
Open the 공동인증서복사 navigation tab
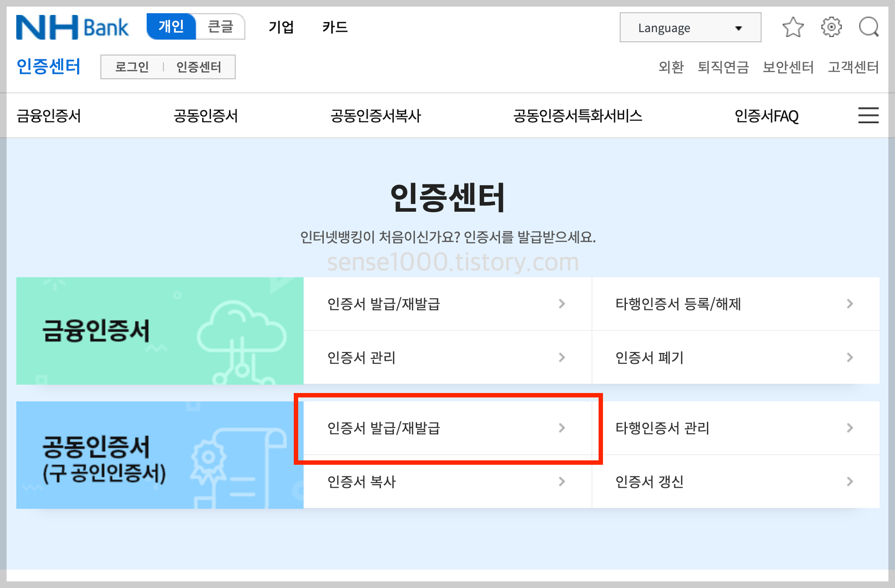click(376, 116)
